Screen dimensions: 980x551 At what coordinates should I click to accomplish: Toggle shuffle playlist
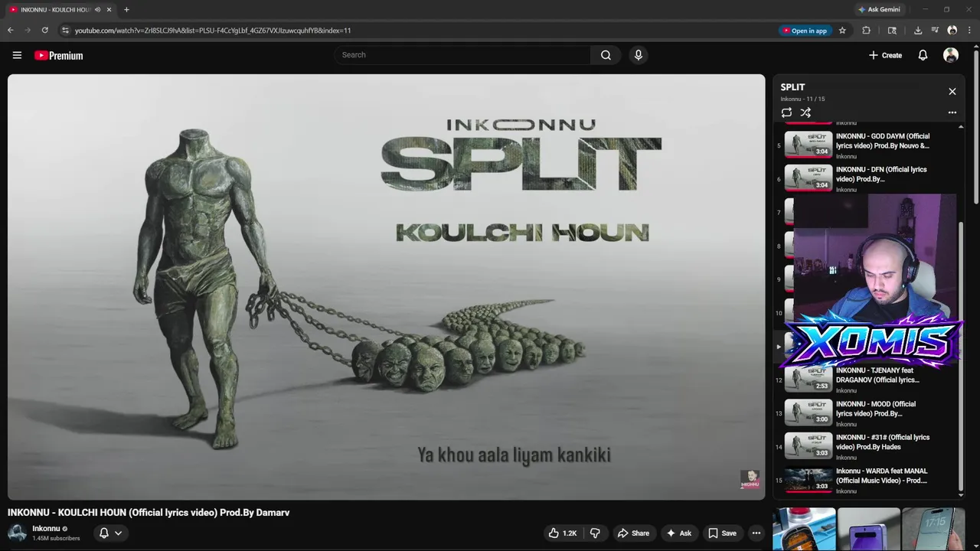point(805,112)
